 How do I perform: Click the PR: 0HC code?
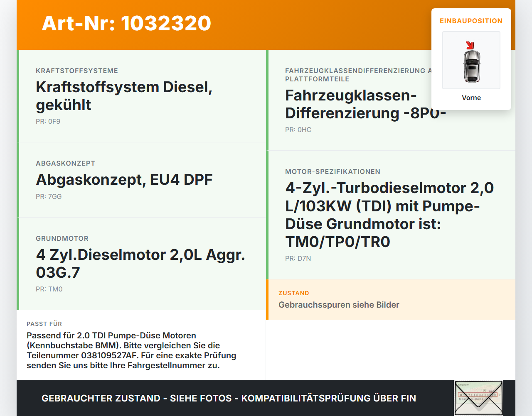(298, 130)
